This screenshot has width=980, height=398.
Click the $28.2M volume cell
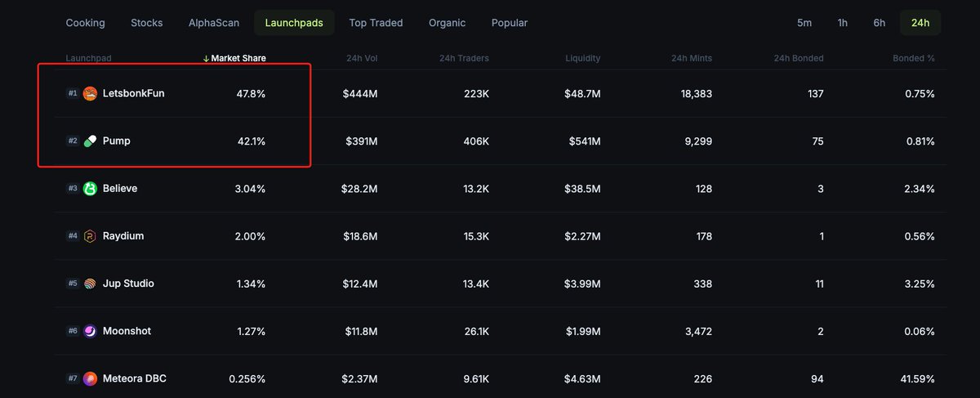click(x=359, y=189)
